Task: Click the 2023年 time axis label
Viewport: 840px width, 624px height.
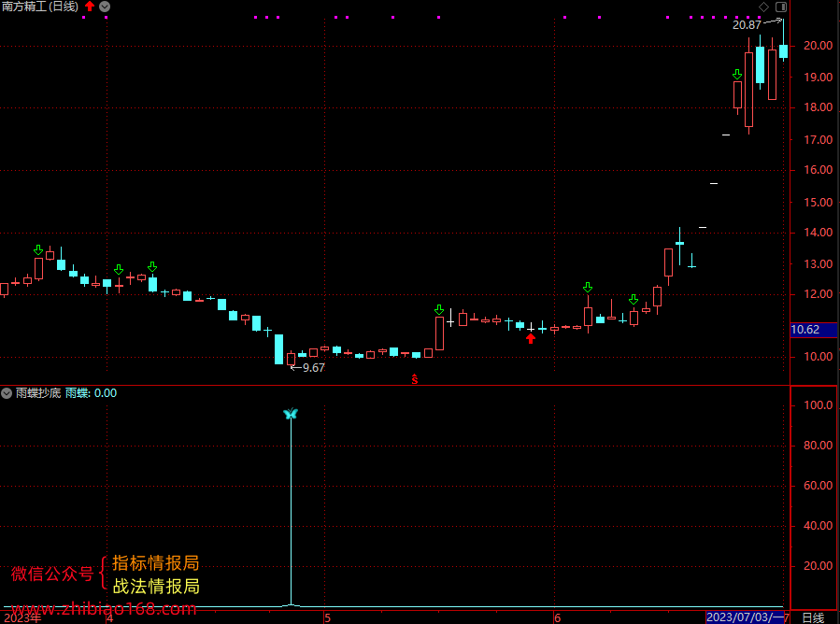Action: (22, 618)
